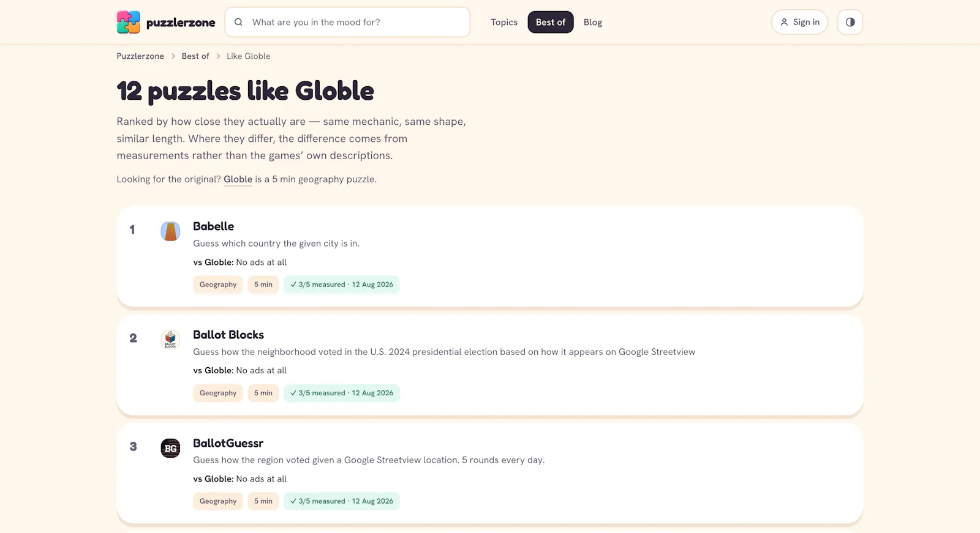Open the Babelle game icon
The width and height of the screenshot is (980, 533).
[x=170, y=231]
